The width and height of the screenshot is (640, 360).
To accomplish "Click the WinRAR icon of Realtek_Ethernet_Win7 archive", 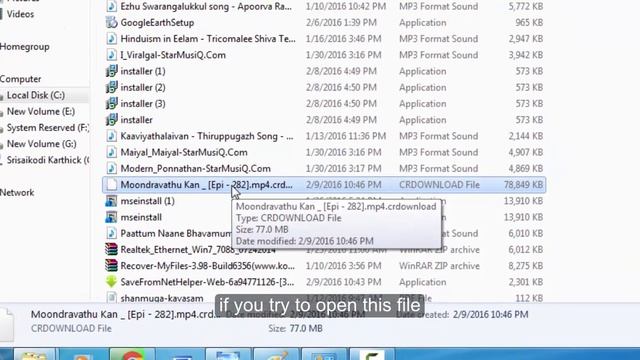I will click(x=111, y=249).
